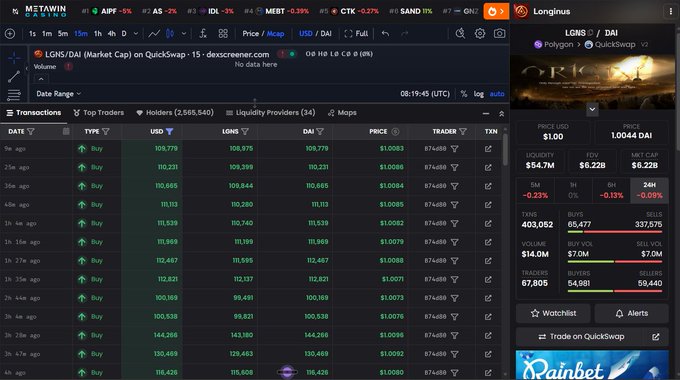Filter the TYPE column
Image resolution: width=680 pixels, height=380 pixels.
[106, 131]
